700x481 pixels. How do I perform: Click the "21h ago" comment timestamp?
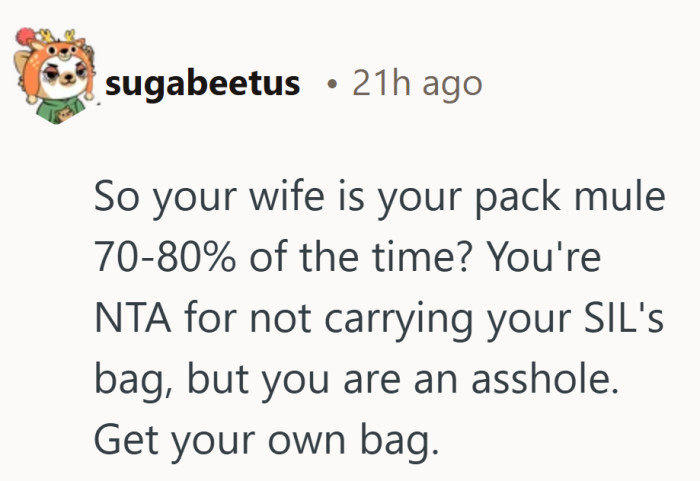[417, 84]
